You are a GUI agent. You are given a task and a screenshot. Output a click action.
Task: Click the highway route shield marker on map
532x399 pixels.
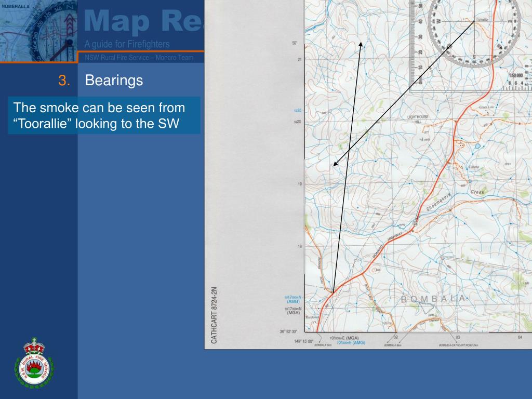coord(416,224)
